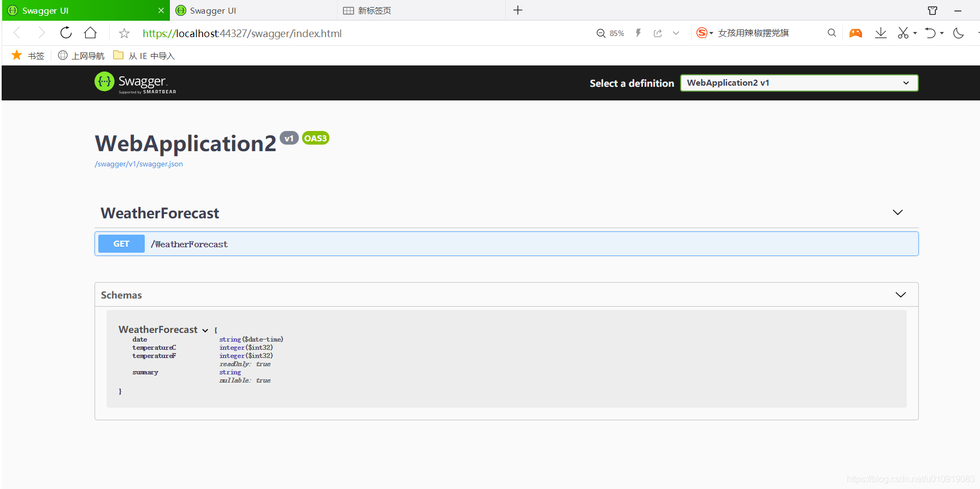Image resolution: width=980 pixels, height=489 pixels.
Task: Collapse the Schemas section chevron
Action: tap(901, 295)
